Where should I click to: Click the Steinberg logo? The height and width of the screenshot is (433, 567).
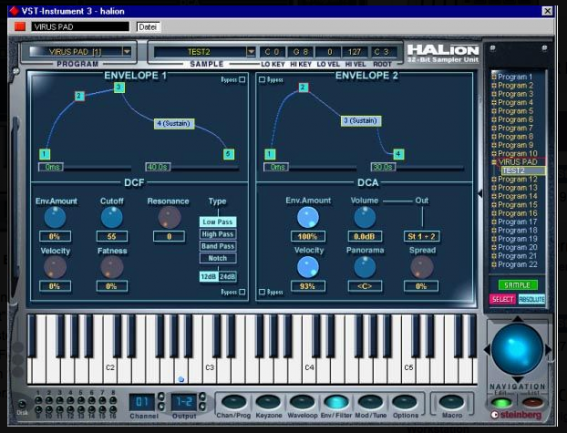pos(517,415)
